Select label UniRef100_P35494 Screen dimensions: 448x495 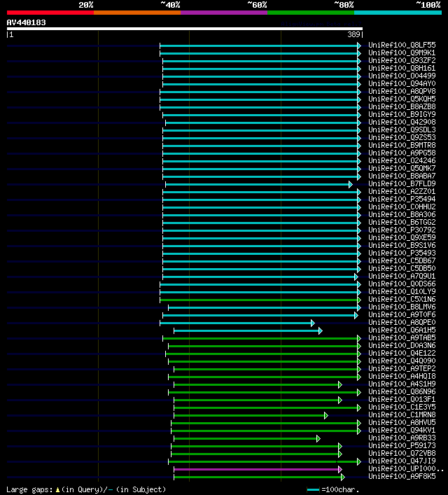[x=402, y=200]
